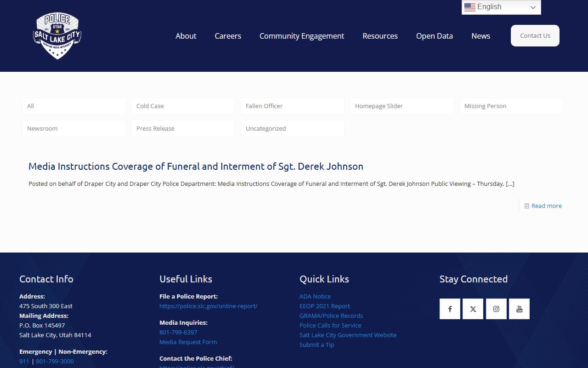588x368 pixels.
Task: Filter posts by Cold Case
Action: pos(183,106)
